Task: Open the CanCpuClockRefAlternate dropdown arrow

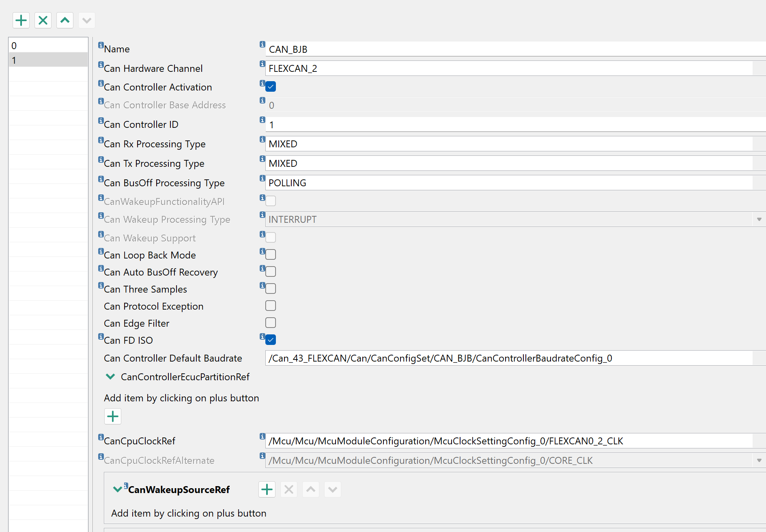Action: tap(759, 460)
